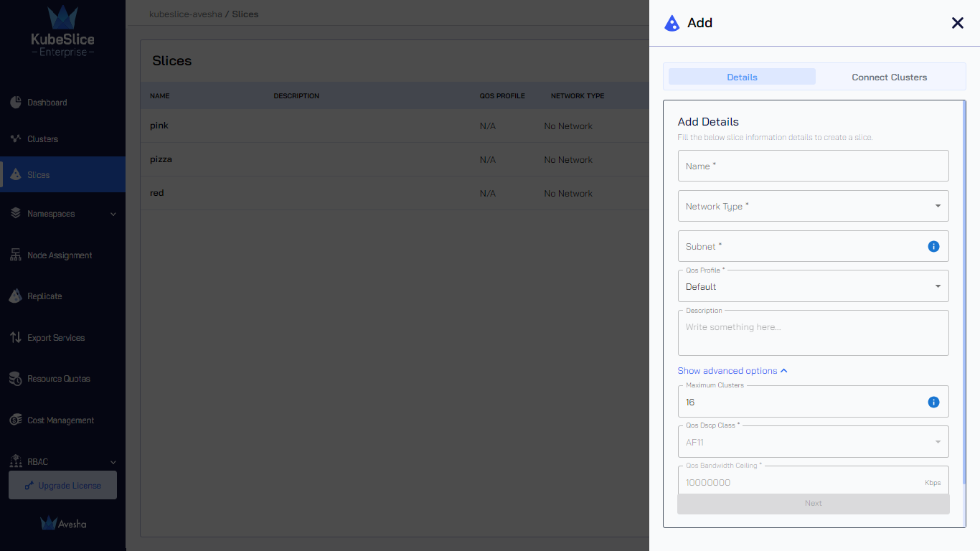Click the Next button
980x551 pixels.
[x=814, y=503]
